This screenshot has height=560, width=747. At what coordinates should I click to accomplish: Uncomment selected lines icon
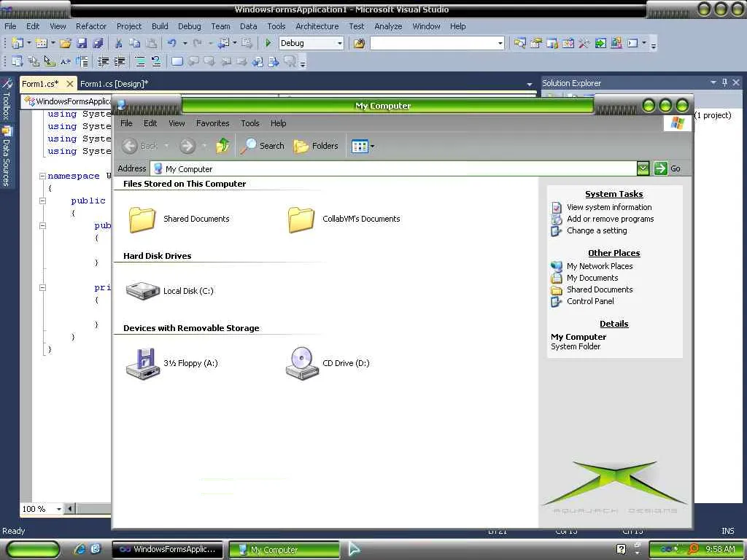(156, 61)
